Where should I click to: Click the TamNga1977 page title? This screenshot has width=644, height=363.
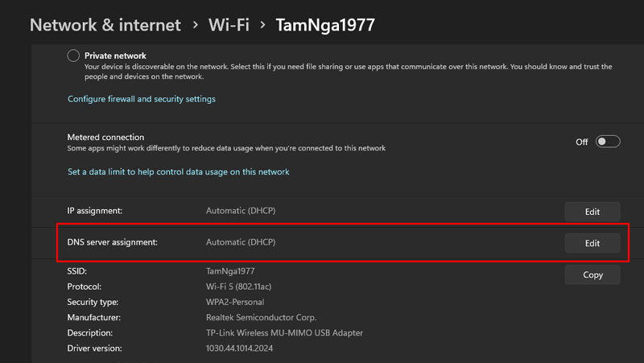pyautogui.click(x=325, y=25)
